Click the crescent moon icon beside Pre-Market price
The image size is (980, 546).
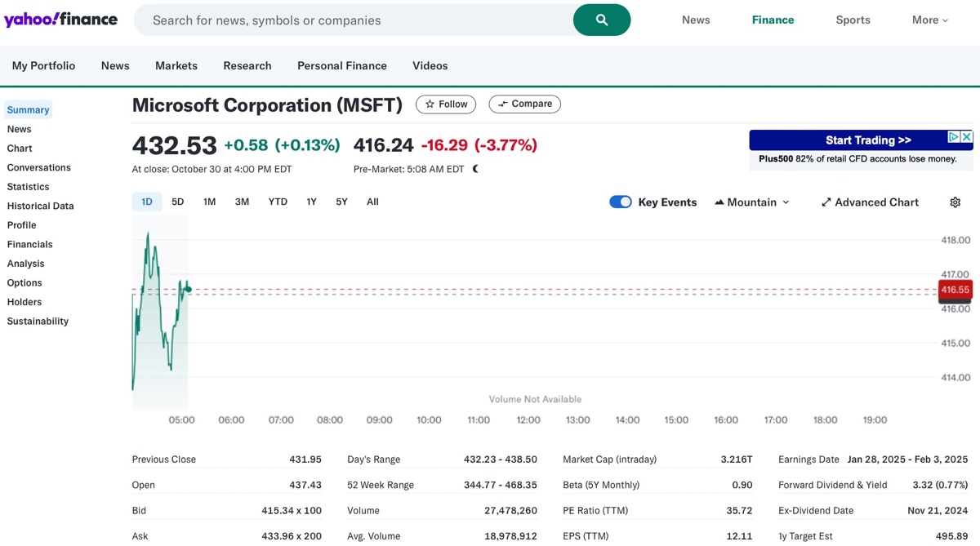coord(474,169)
